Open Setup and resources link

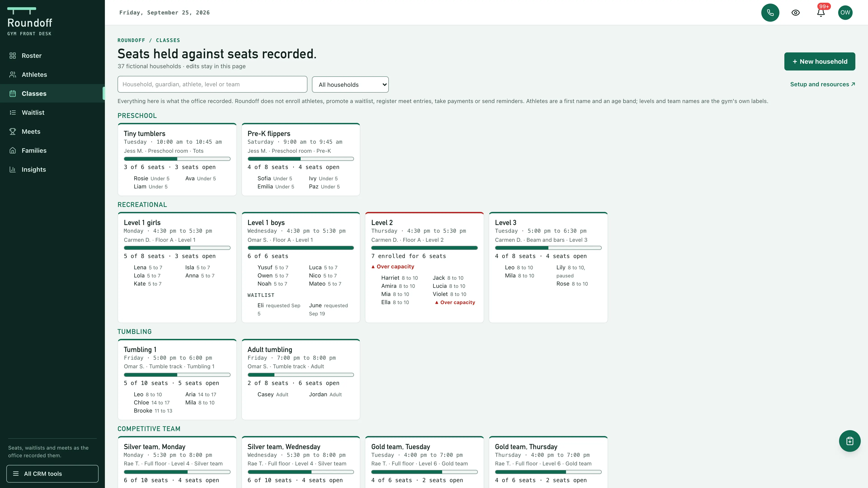click(x=823, y=84)
